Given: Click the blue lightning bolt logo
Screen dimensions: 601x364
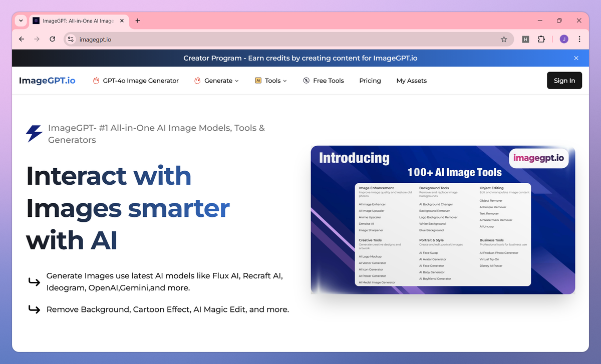Looking at the screenshot, I should 34,134.
